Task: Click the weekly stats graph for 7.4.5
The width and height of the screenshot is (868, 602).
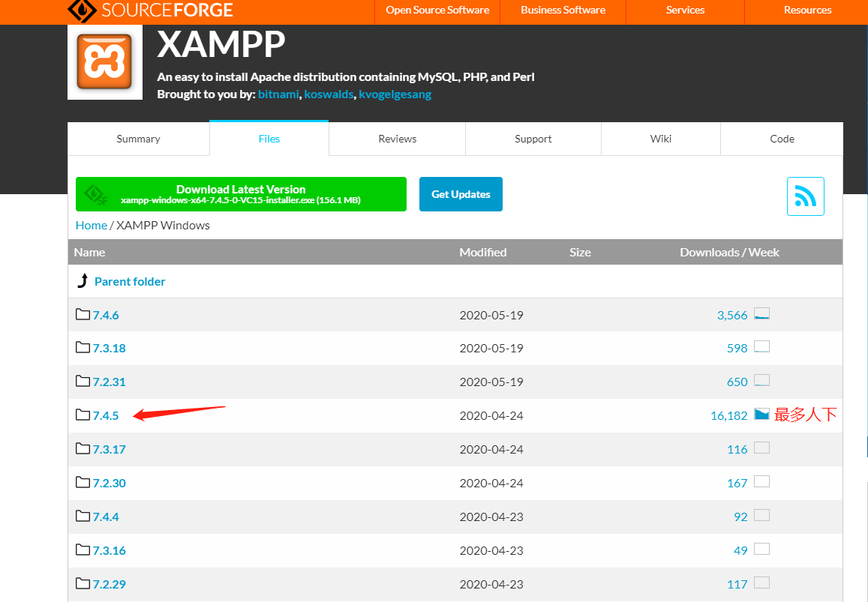Action: [x=762, y=414]
